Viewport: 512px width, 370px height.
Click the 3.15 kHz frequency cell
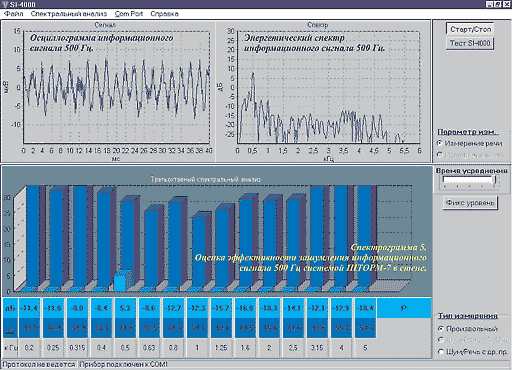(x=317, y=348)
